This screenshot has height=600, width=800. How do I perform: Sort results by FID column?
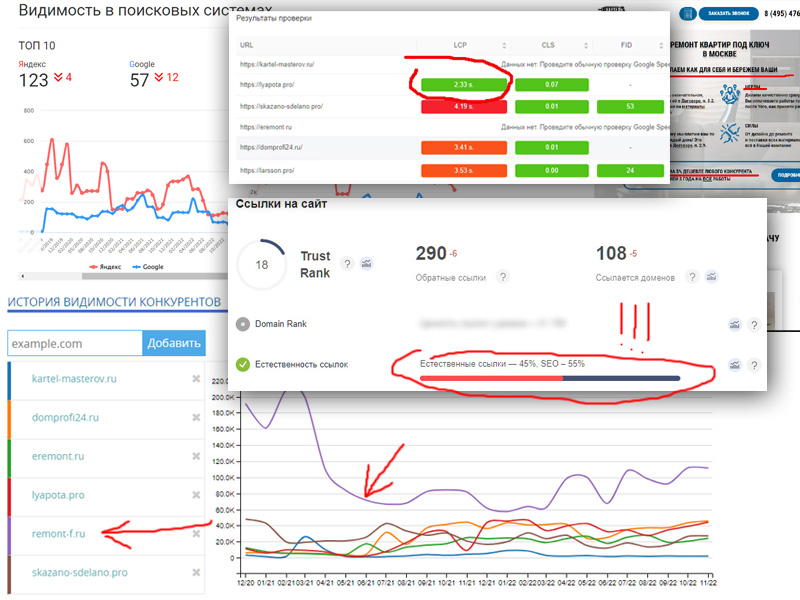pyautogui.click(x=661, y=45)
